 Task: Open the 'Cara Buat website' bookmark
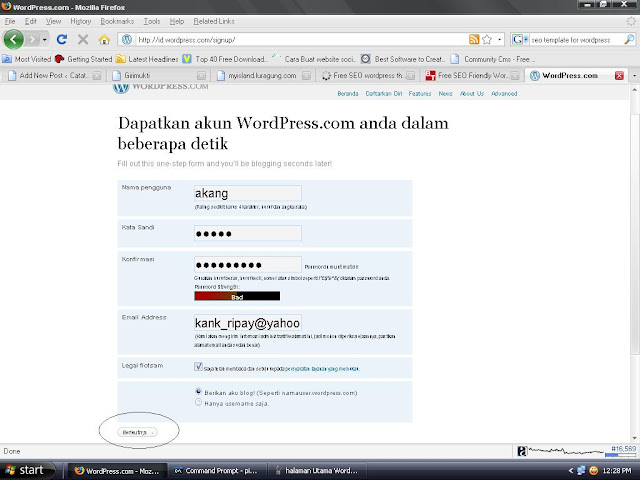(x=314, y=59)
